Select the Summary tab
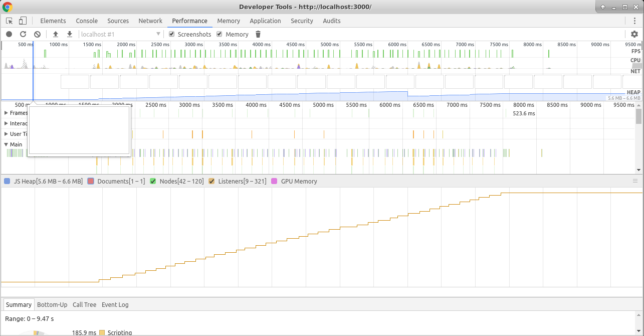The image size is (644, 336). 19,304
